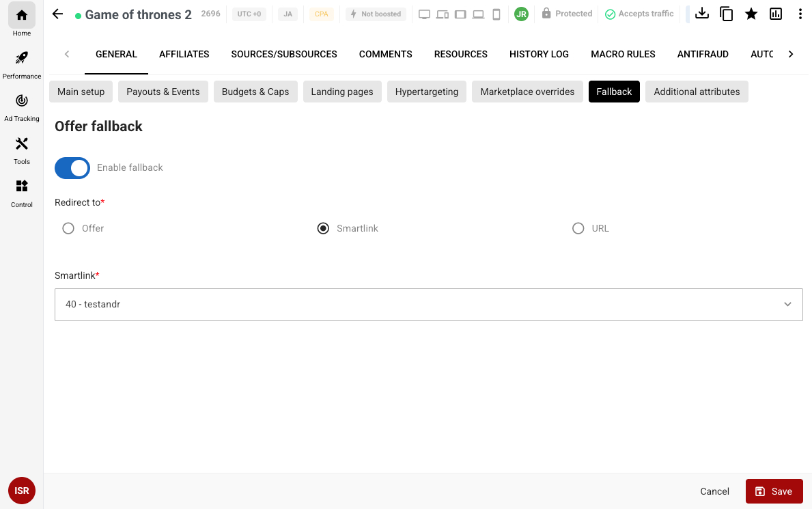The height and width of the screenshot is (509, 812).
Task: Mark offer as favorite with star icon
Action: 751,14
